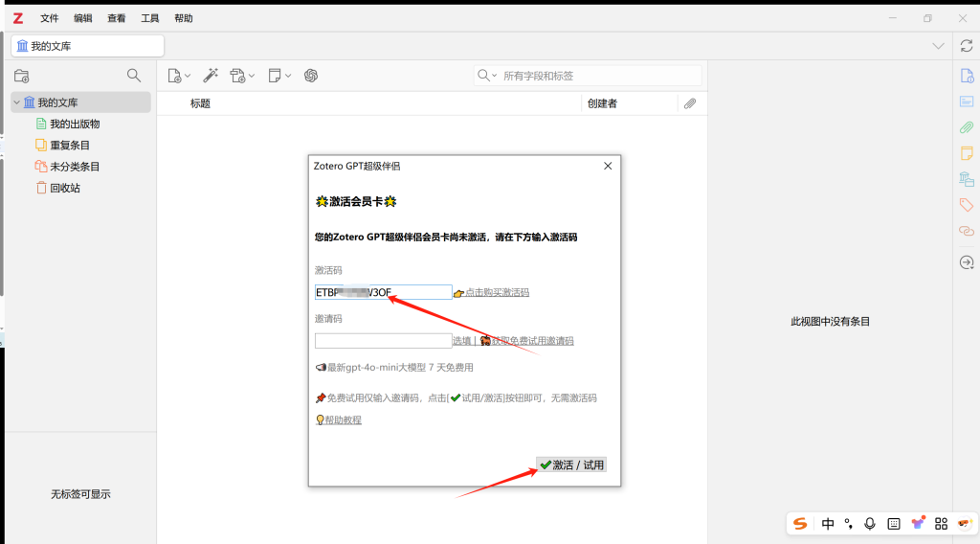Click the collection search magnifier icon

134,76
